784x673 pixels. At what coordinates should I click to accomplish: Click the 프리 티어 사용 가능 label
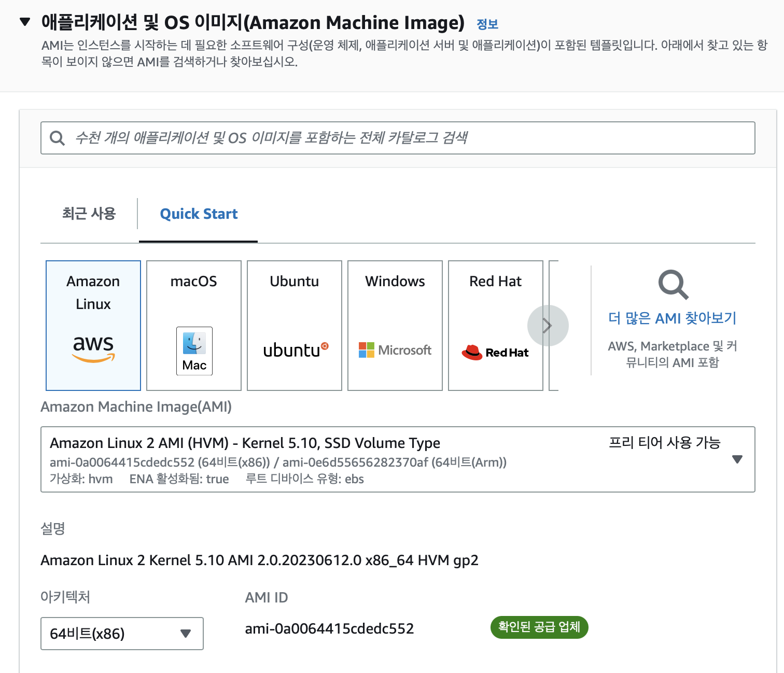pyautogui.click(x=664, y=442)
